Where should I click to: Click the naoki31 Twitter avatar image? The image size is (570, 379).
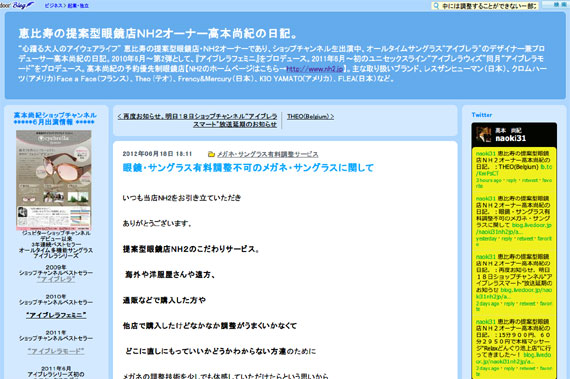point(483,135)
